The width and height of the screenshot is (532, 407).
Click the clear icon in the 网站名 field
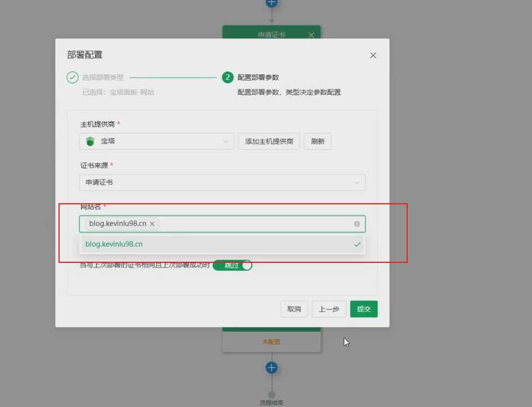(357, 223)
